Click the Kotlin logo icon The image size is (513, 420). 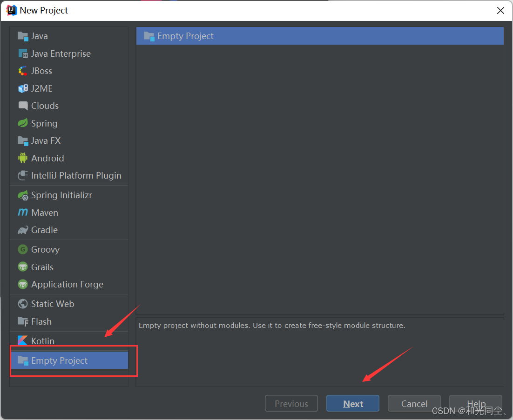[22, 340]
